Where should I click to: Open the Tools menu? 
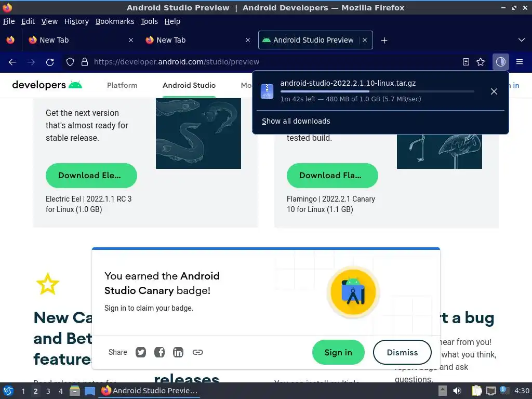pyautogui.click(x=149, y=21)
